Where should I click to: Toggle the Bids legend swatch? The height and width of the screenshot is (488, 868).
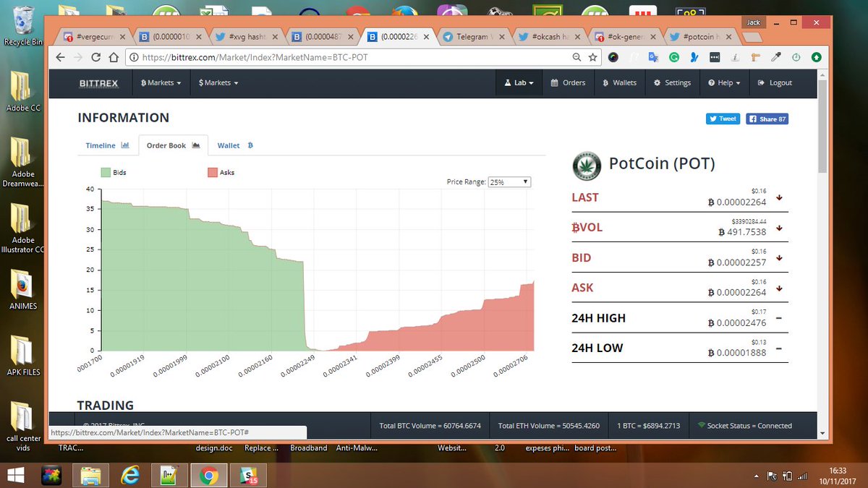106,172
